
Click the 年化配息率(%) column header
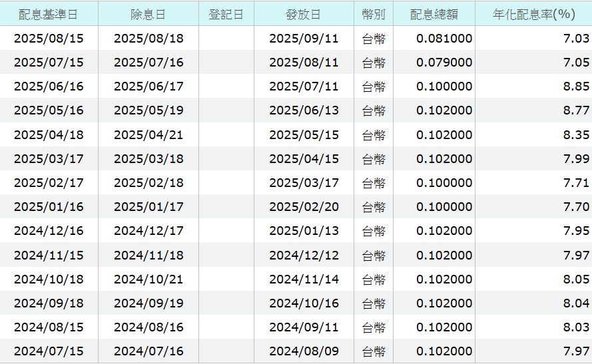tap(533, 14)
